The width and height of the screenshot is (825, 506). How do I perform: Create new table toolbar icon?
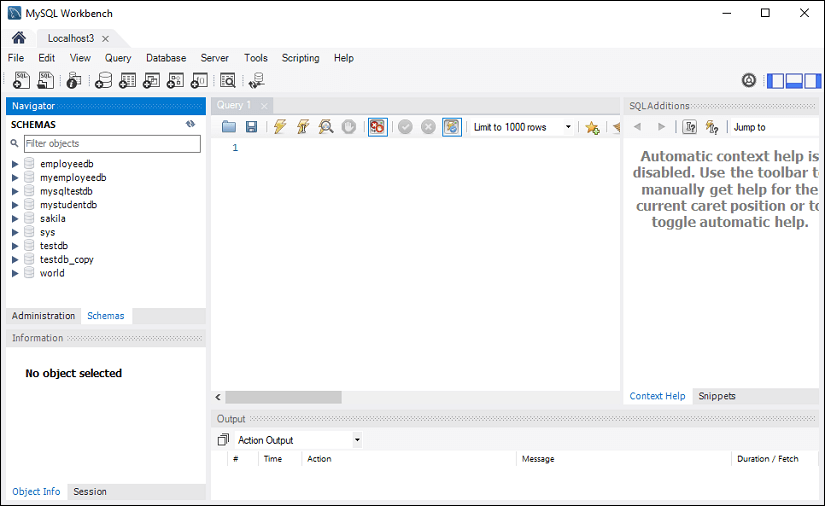127,80
